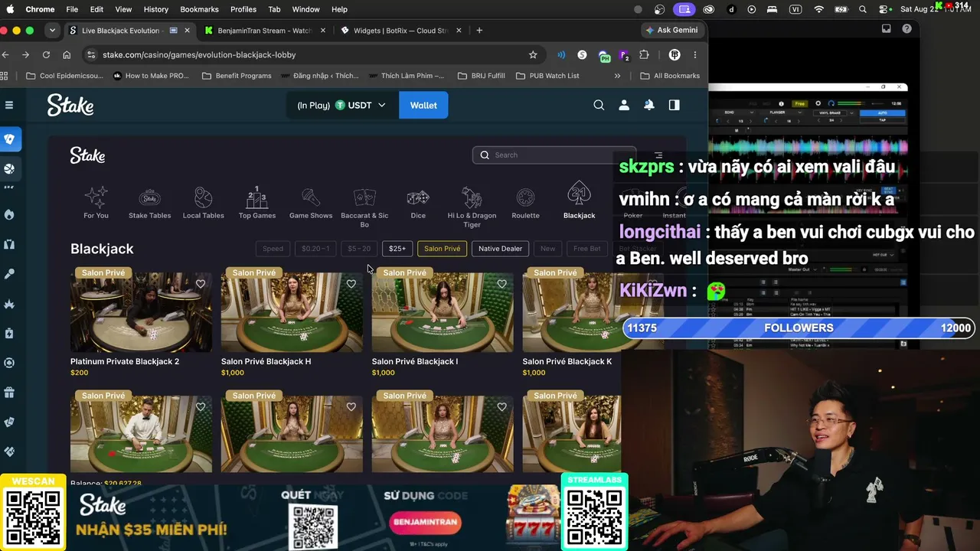This screenshot has width=980, height=551.
Task: Open the File menu in the menu bar
Action: coord(72,9)
